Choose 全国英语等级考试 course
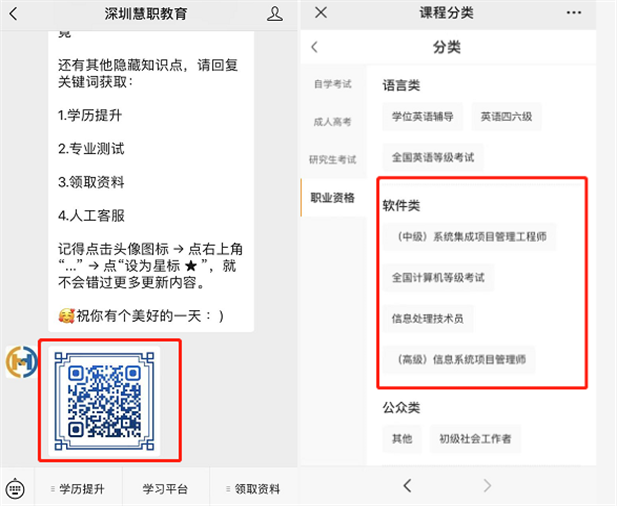The width and height of the screenshot is (617, 506). [x=433, y=157]
